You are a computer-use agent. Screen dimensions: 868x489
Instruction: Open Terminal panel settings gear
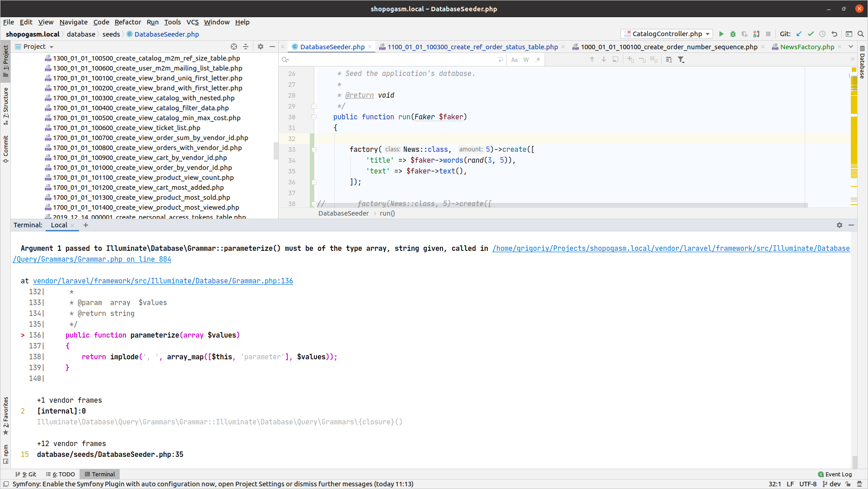click(839, 225)
